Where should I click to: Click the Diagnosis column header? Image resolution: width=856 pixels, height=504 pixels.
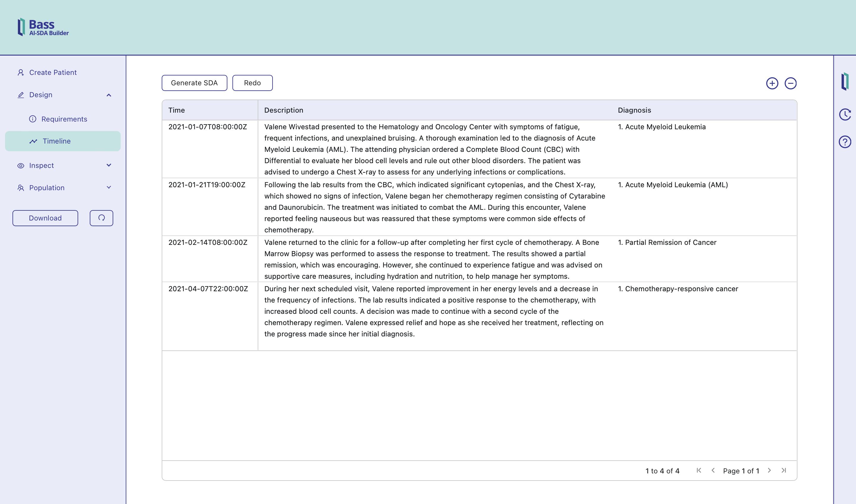coord(704,110)
